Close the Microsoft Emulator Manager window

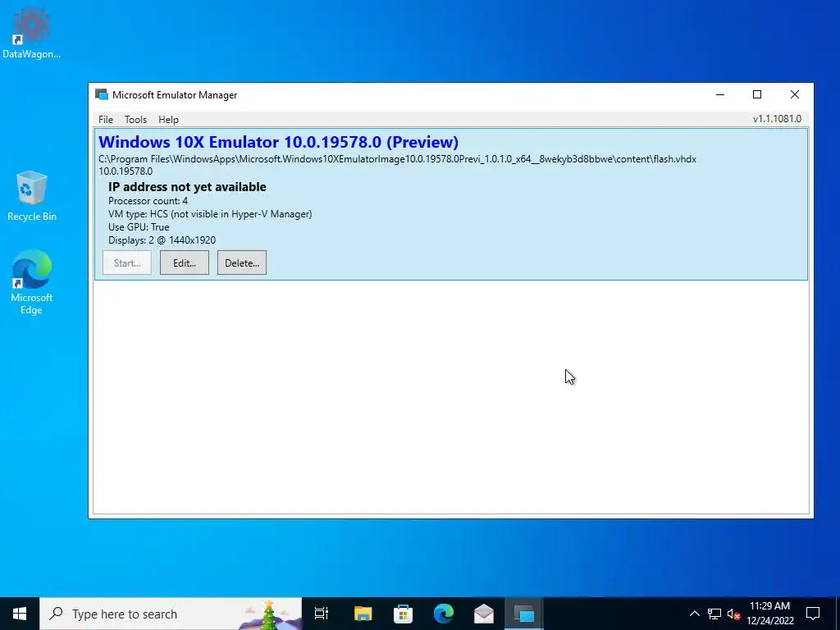pyautogui.click(x=794, y=95)
